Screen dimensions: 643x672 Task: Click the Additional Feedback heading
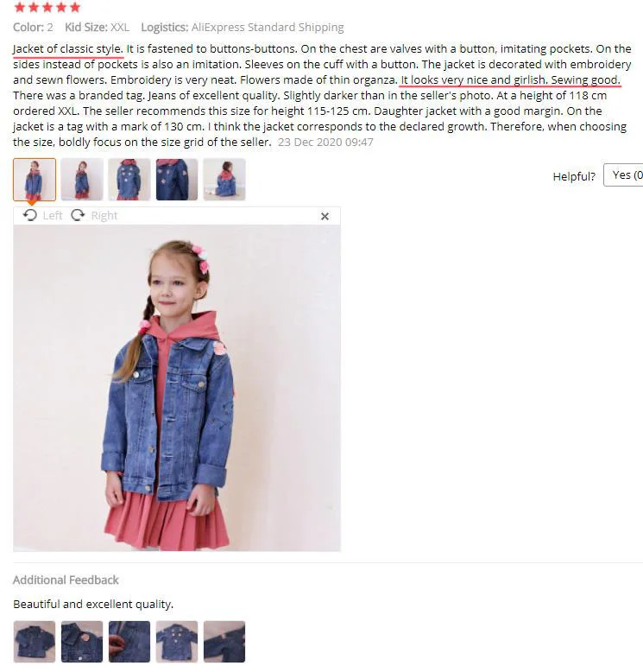[66, 580]
